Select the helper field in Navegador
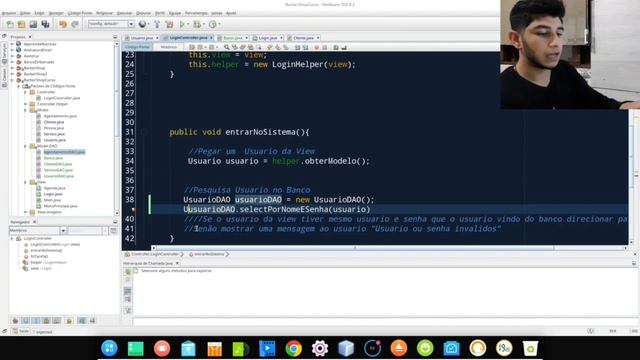Viewport: 640px width, 360px height. [47, 262]
